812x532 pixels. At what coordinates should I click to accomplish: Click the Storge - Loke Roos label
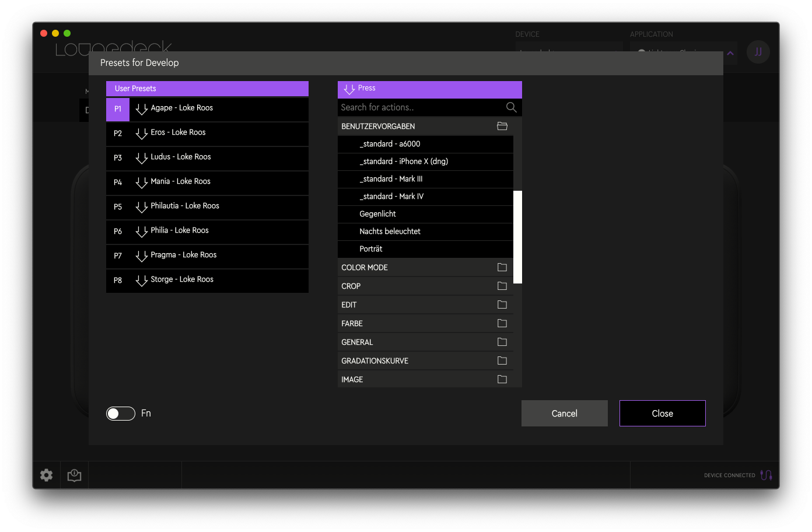[182, 279]
